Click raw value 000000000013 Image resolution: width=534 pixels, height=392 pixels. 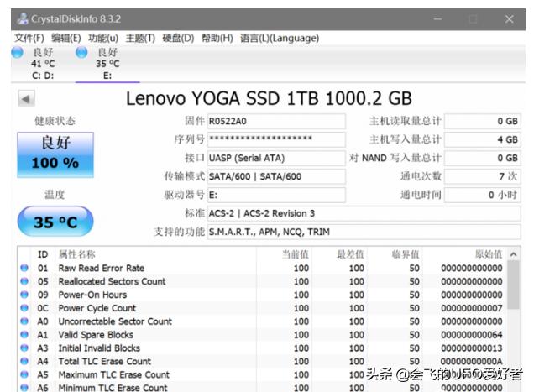point(472,348)
